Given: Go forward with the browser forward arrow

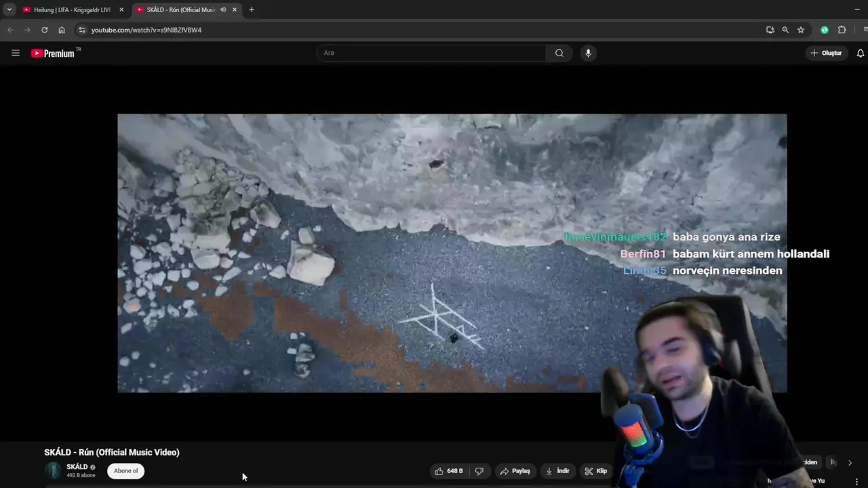Looking at the screenshot, I should click(27, 30).
